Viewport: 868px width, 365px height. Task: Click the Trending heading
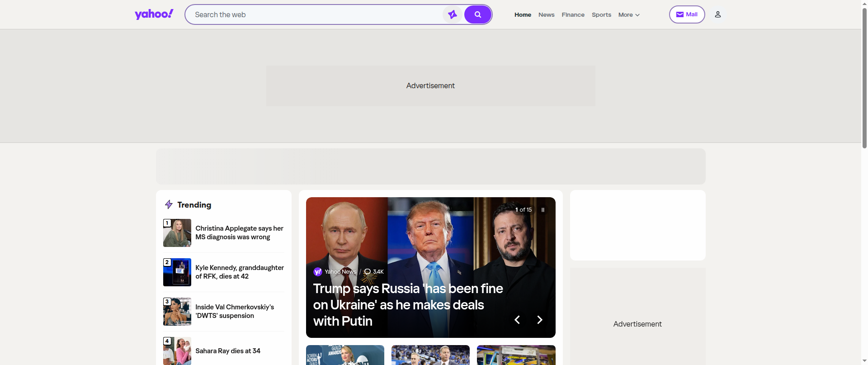tap(194, 205)
